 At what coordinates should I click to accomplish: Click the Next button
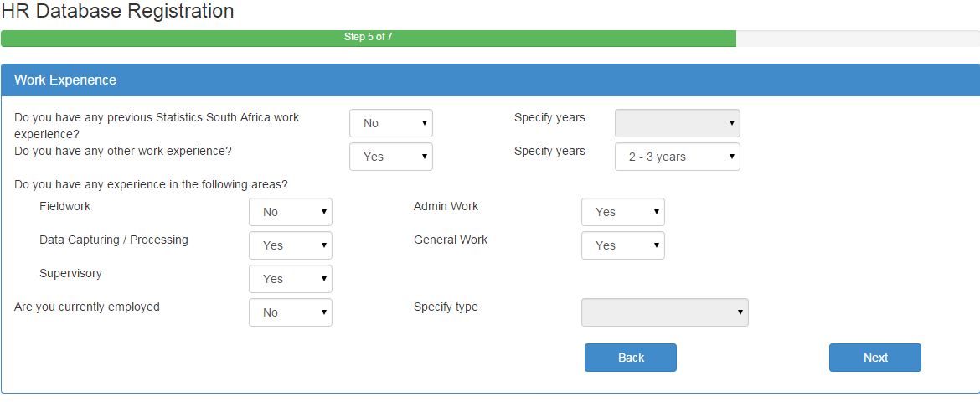(875, 358)
